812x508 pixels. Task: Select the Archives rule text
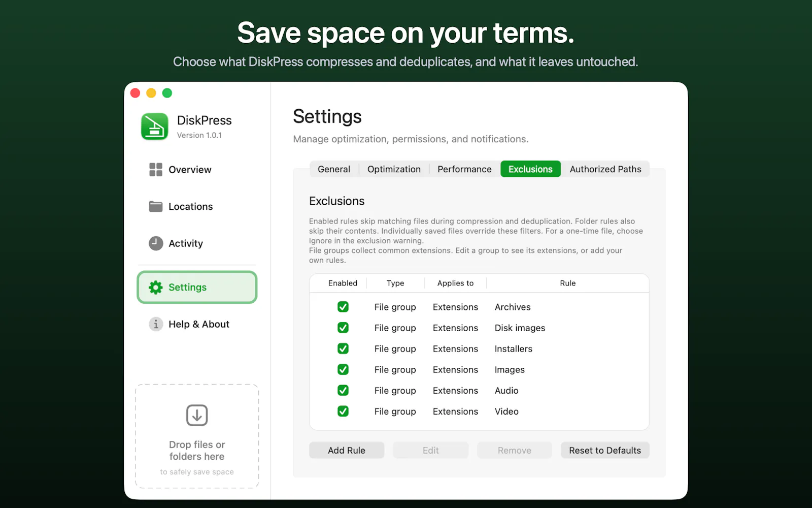point(513,307)
